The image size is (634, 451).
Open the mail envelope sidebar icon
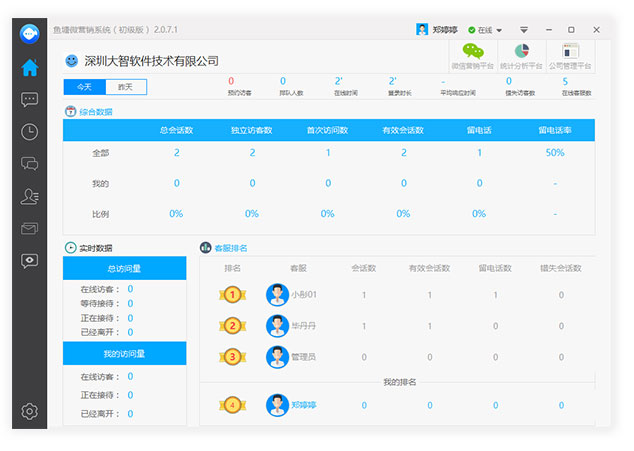pos(30,229)
